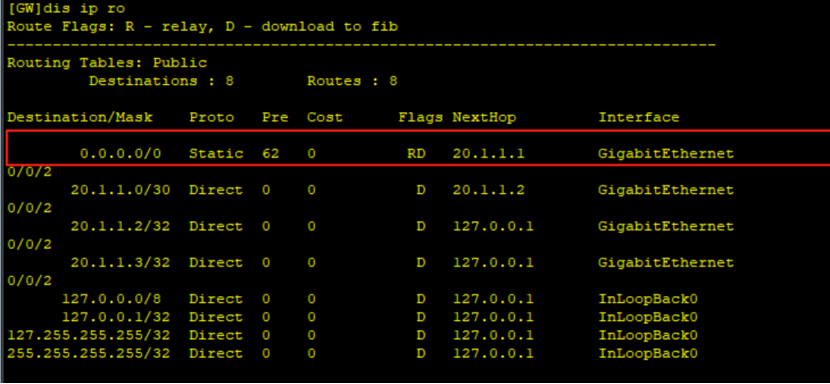This screenshot has width=830, height=384.
Task: Click the 'Proto' column header
Action: (212, 117)
